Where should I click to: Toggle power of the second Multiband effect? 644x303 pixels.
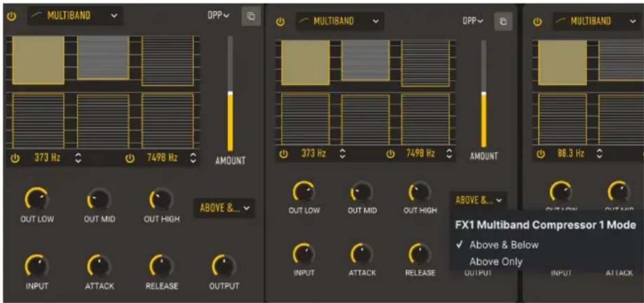coord(280,21)
